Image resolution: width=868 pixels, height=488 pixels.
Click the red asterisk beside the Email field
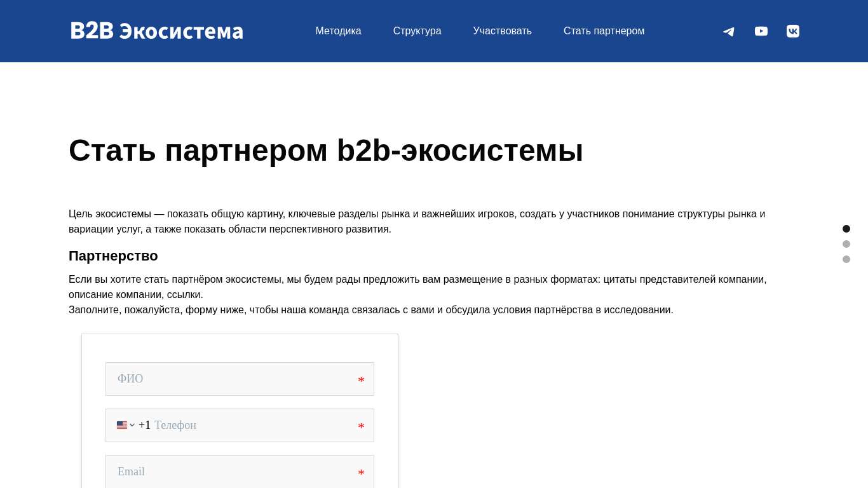[x=361, y=473]
